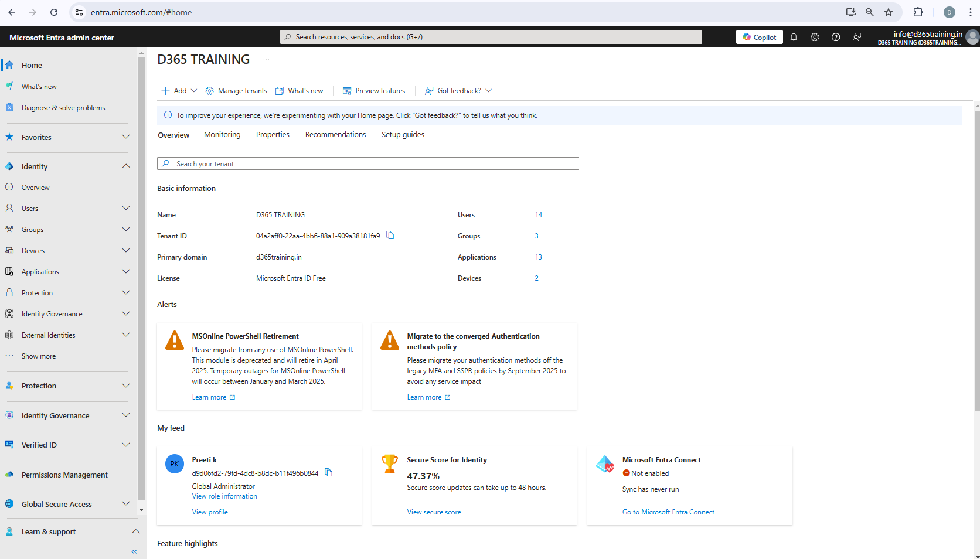Image resolution: width=980 pixels, height=559 pixels.
Task: Collapse the Learn & support chevron
Action: tap(135, 531)
